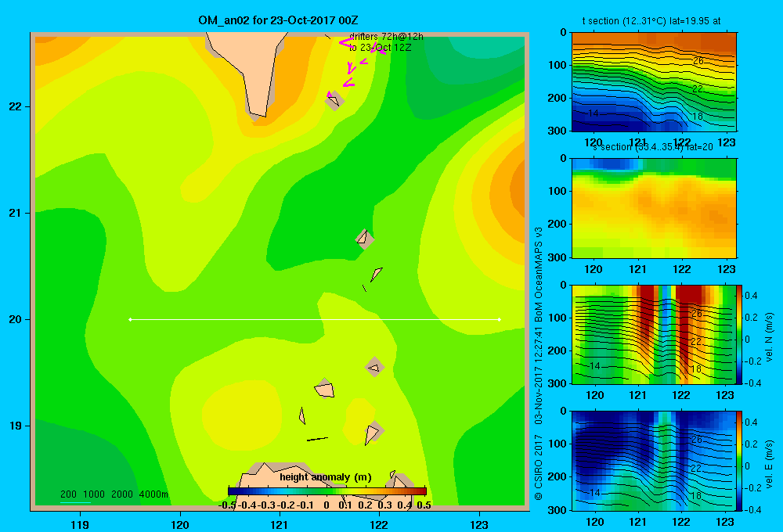Click contour label "26" in temperature section
This screenshot has width=783, height=532.
click(x=698, y=61)
